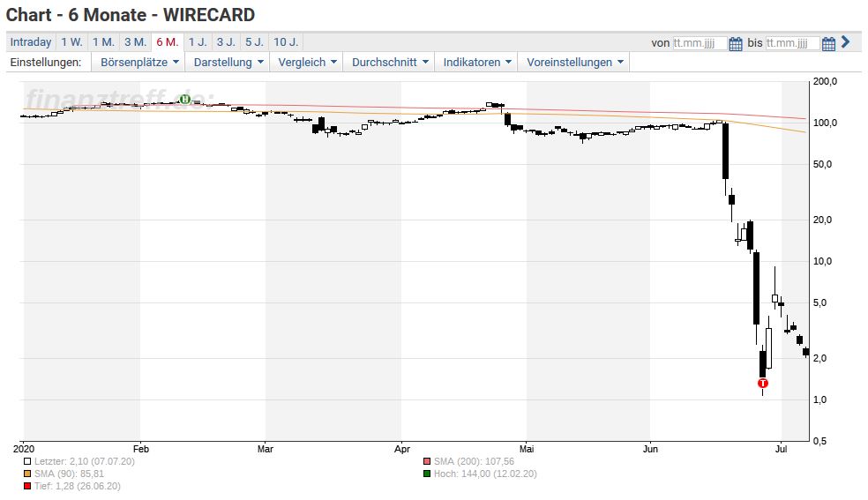Click the 'Mar' date axis label

point(266,449)
